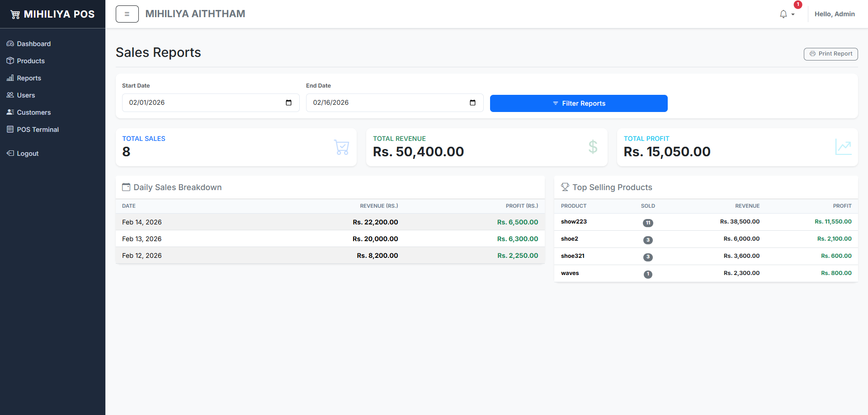
Task: Click the sold badge 3 for shoe2
Action: pyautogui.click(x=648, y=240)
